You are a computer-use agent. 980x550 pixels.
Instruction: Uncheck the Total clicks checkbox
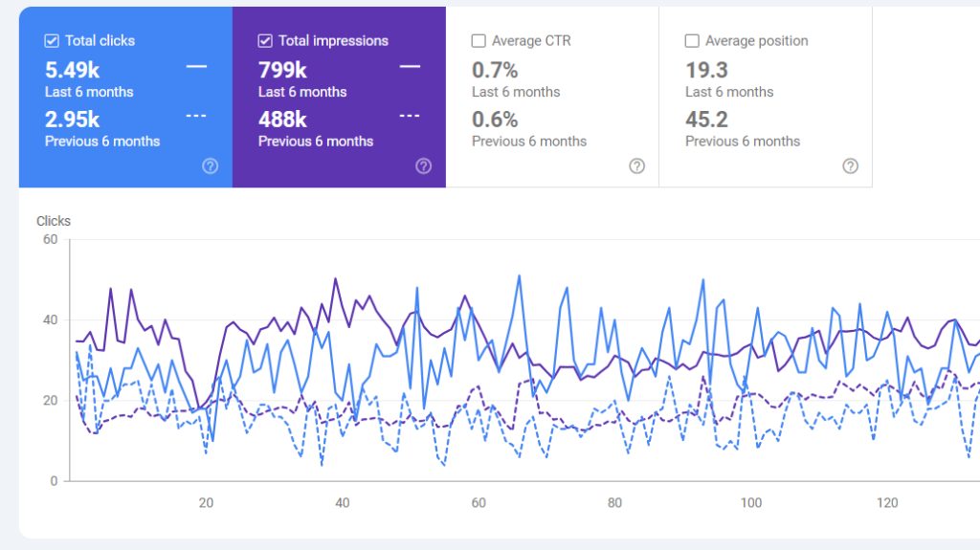click(x=52, y=41)
